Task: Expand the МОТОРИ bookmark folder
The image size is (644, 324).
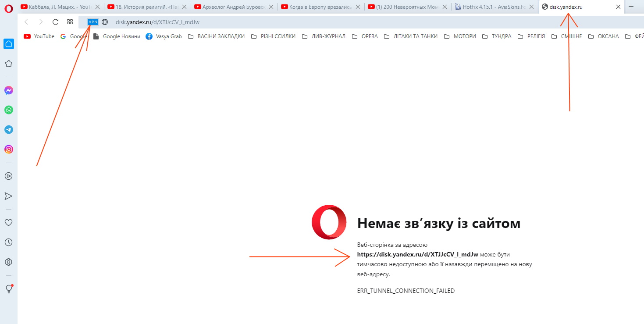Action: (460, 36)
